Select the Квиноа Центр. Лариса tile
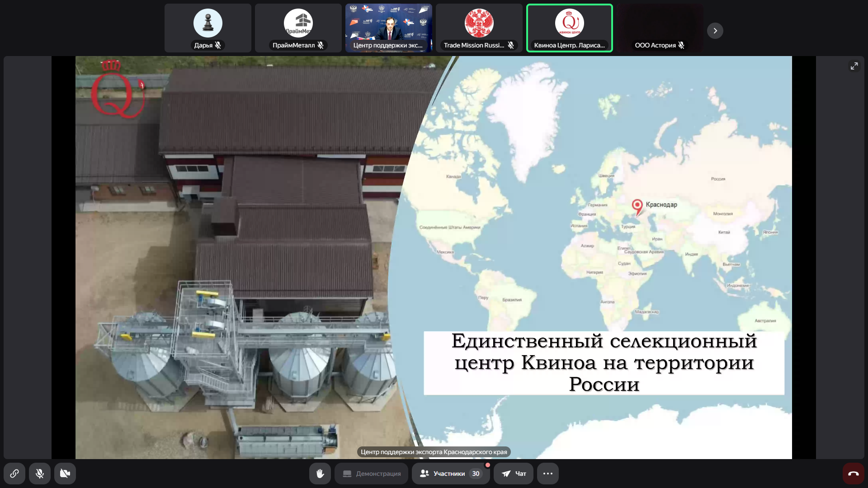868x488 pixels. point(570,28)
